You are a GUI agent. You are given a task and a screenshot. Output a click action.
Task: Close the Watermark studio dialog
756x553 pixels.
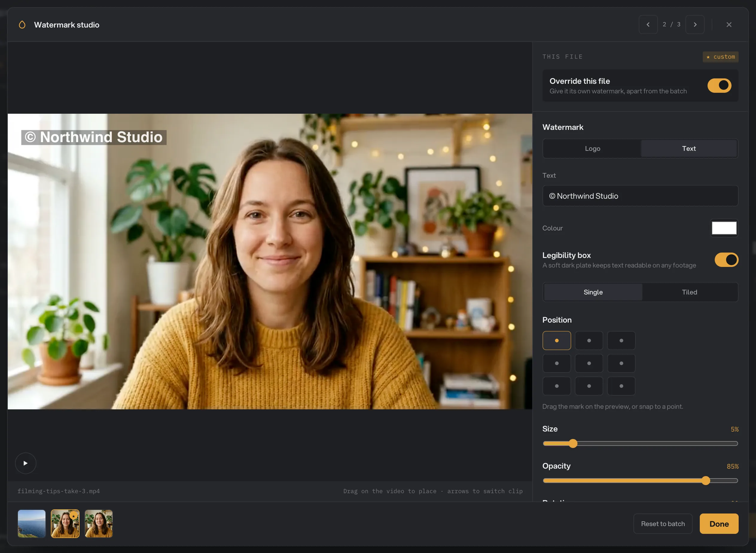click(x=729, y=25)
